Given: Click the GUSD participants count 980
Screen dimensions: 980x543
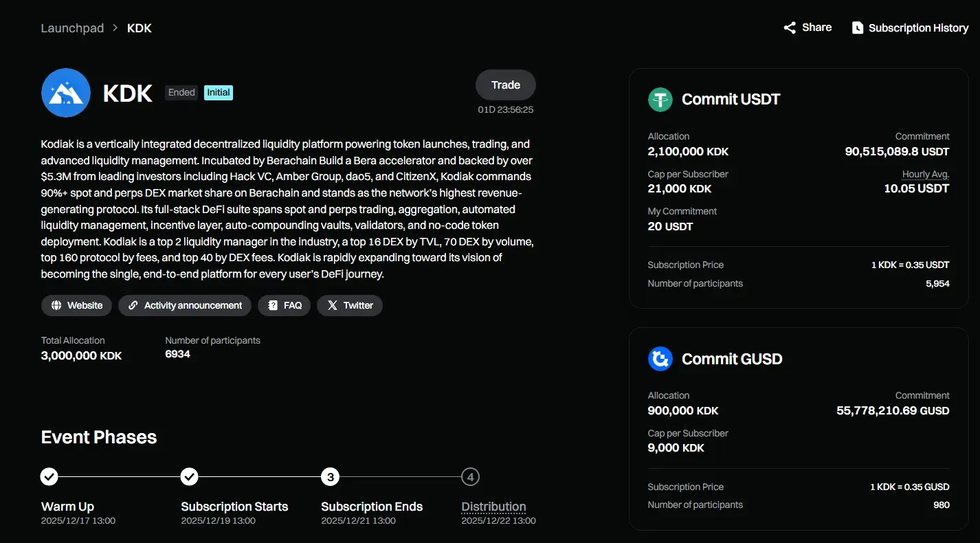Looking at the screenshot, I should click(942, 505).
